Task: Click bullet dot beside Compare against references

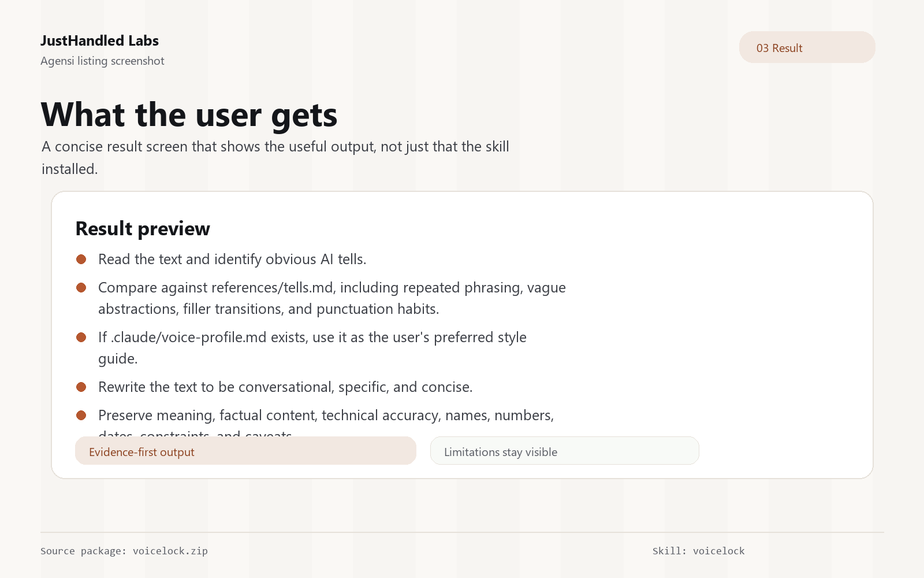Action: (81, 288)
